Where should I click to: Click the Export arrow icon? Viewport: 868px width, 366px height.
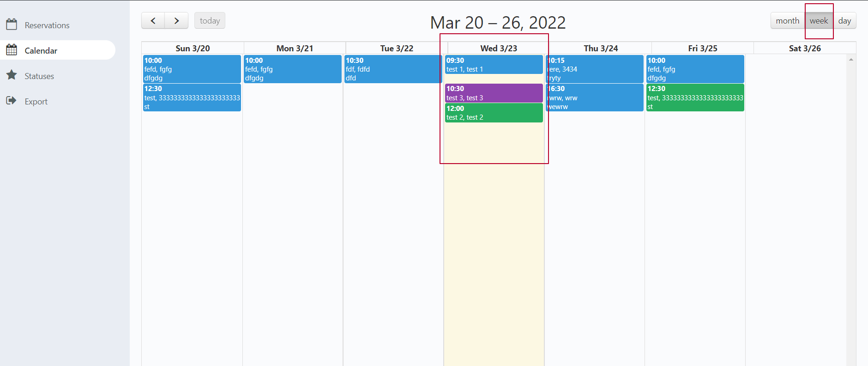12,101
